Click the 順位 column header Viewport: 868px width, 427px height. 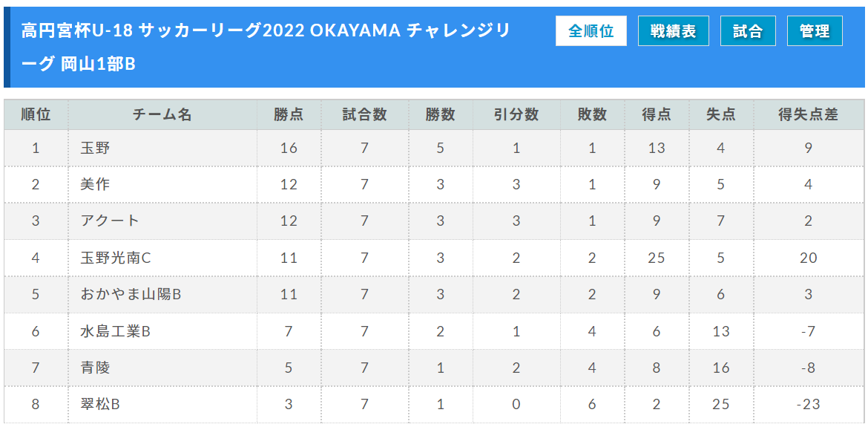point(36,114)
